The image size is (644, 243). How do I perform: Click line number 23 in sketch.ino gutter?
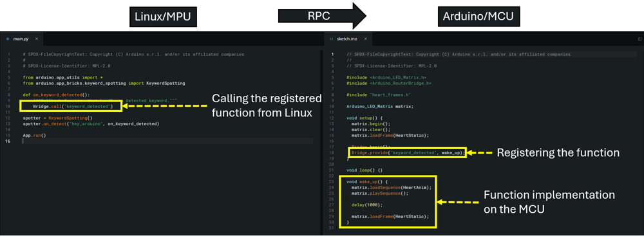332,181
